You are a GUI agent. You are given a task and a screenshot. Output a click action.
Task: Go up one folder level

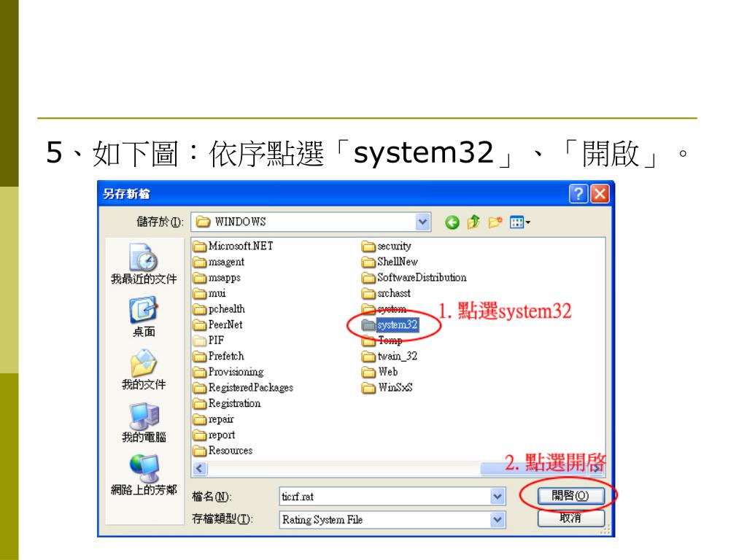[x=473, y=222]
